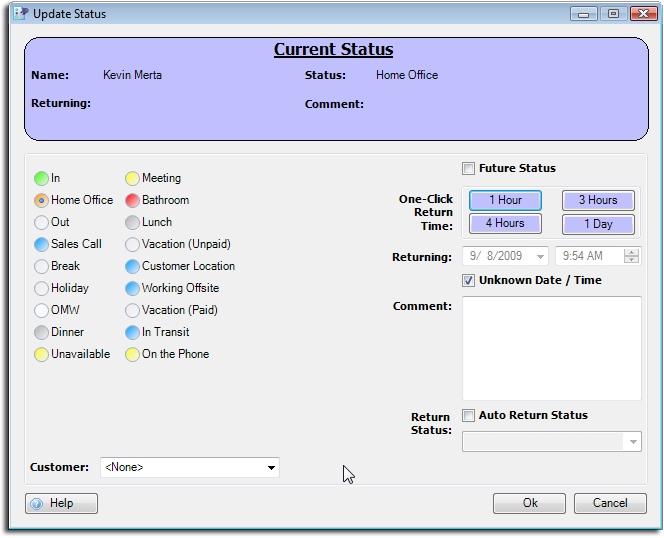Open Help for this dialog

[x=61, y=504]
